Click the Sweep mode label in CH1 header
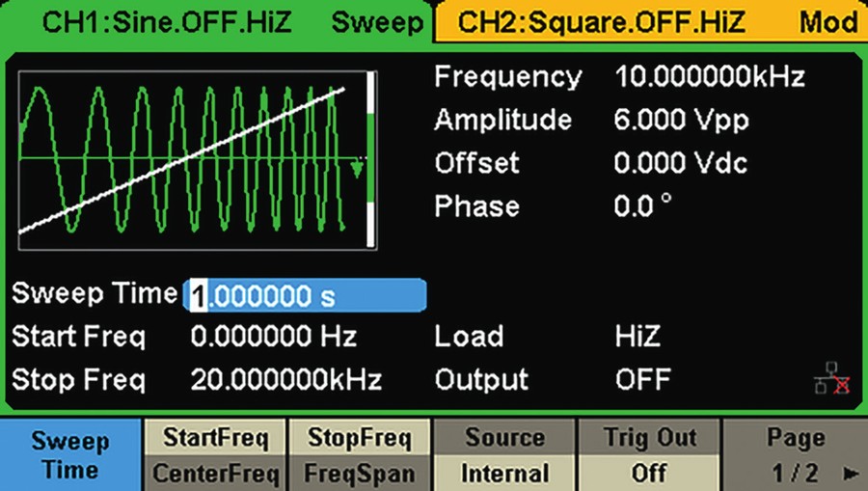 (377, 22)
